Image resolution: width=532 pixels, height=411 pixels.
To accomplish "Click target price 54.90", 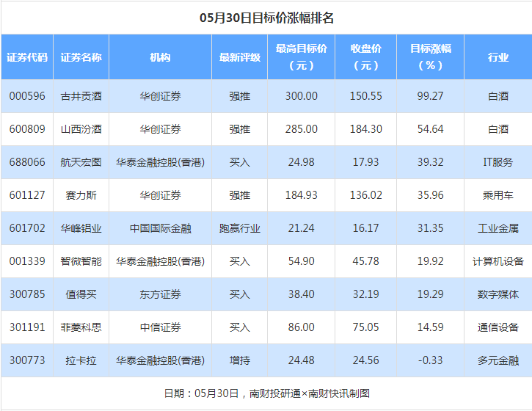I will (x=302, y=261).
